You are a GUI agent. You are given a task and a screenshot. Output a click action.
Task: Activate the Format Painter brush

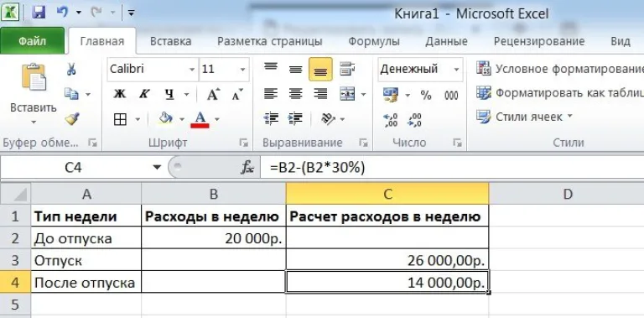[x=71, y=119]
